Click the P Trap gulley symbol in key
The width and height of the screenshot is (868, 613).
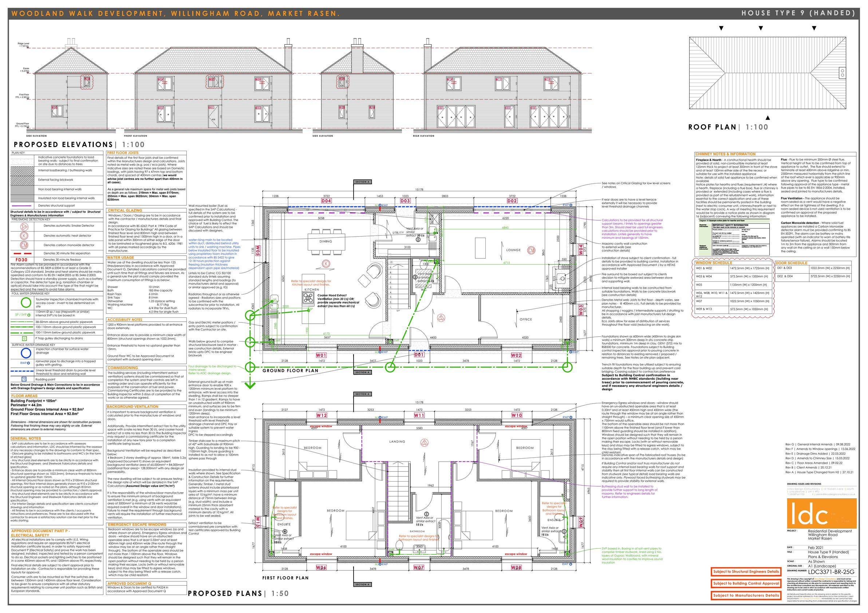click(x=24, y=338)
